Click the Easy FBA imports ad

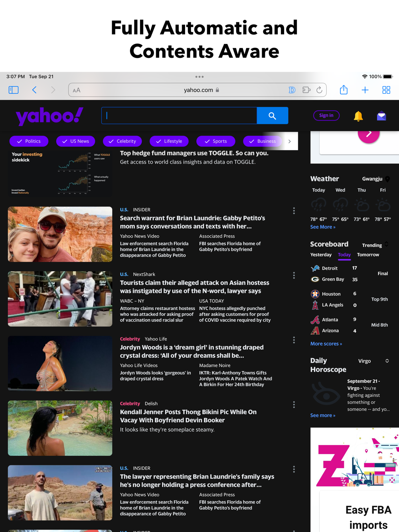coord(355,480)
